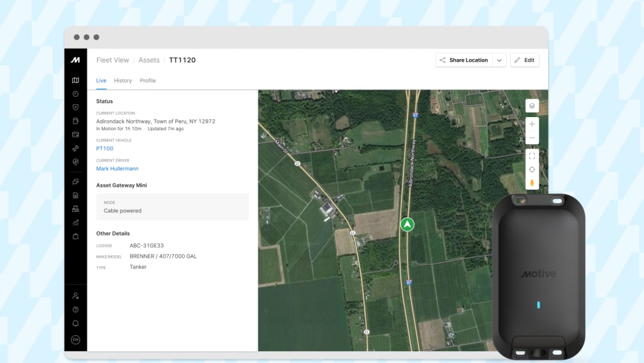Open the notifications bell icon
Viewport: 644px width, 363px height.
pos(76,323)
